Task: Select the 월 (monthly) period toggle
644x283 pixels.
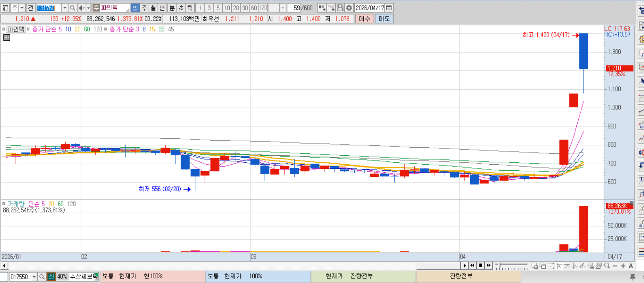Action: click(x=153, y=8)
